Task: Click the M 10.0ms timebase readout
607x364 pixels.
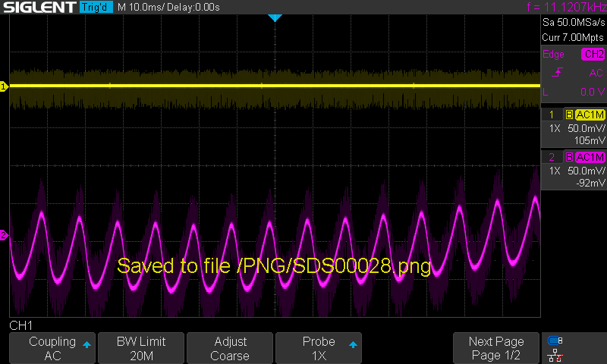Action: pos(140,7)
